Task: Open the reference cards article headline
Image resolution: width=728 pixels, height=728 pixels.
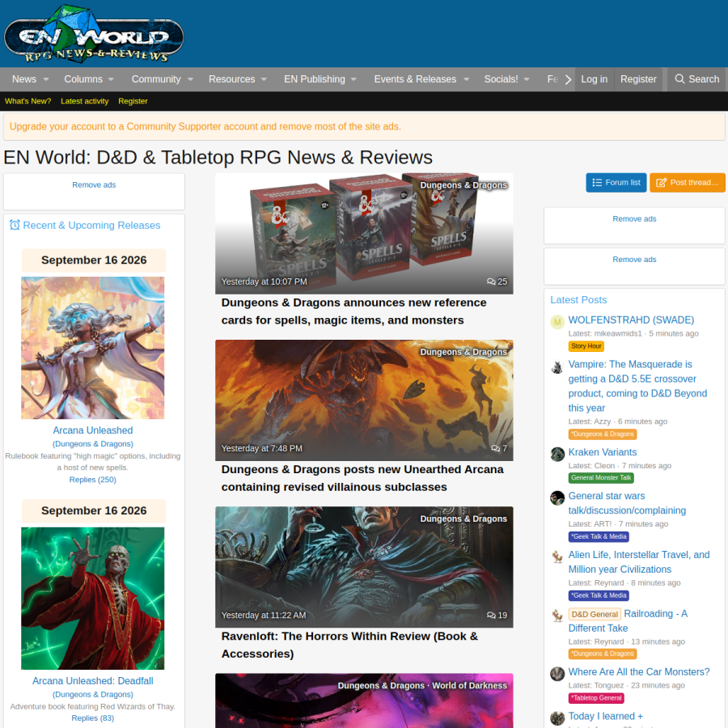Action: pyautogui.click(x=353, y=311)
